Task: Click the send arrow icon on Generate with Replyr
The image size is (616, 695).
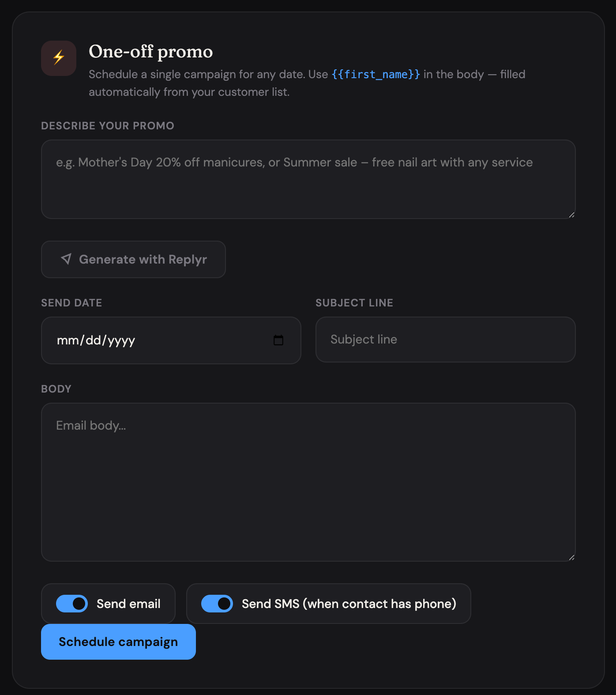Action: pos(67,259)
